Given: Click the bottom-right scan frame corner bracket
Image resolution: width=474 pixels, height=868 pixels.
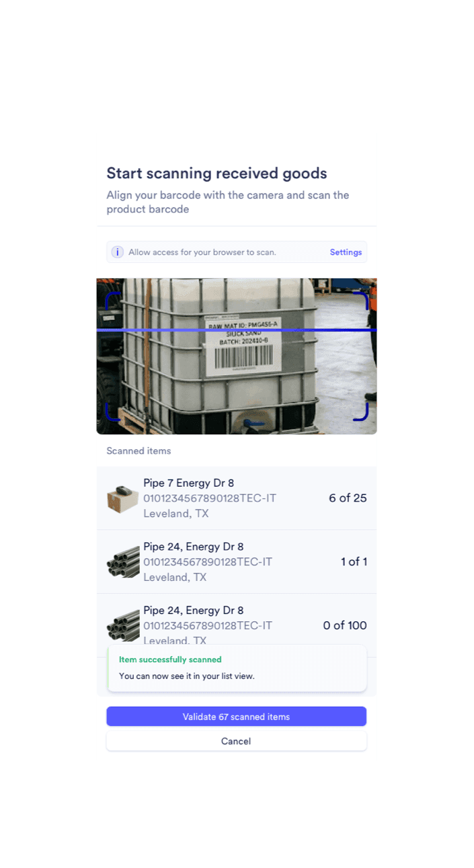Looking at the screenshot, I should [x=361, y=413].
